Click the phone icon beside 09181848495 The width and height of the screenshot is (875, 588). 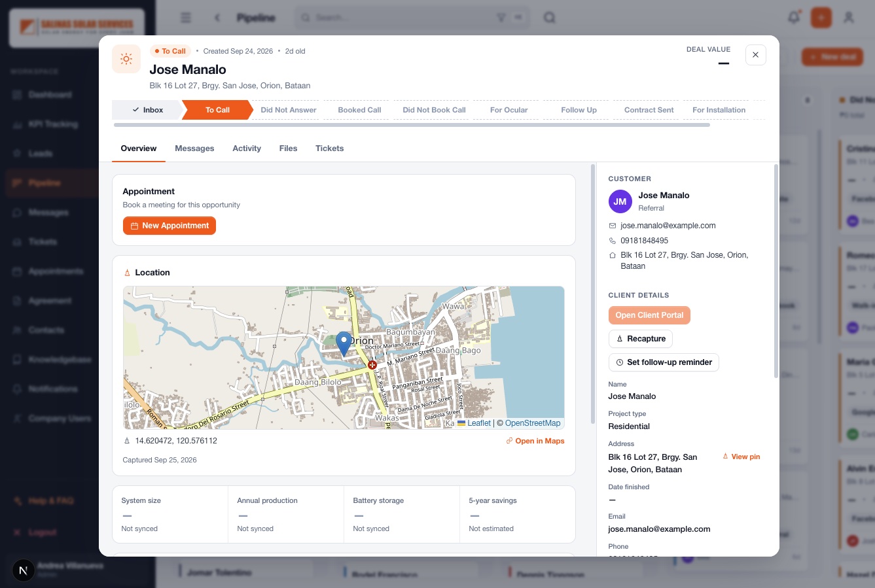pos(613,241)
